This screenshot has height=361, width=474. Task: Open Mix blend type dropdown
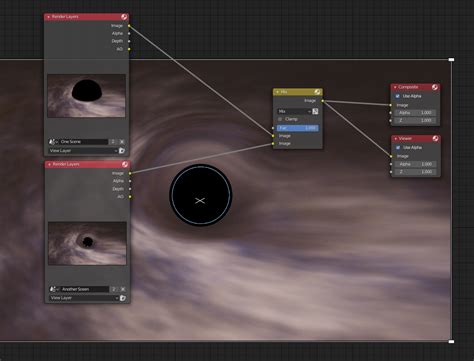coord(294,111)
